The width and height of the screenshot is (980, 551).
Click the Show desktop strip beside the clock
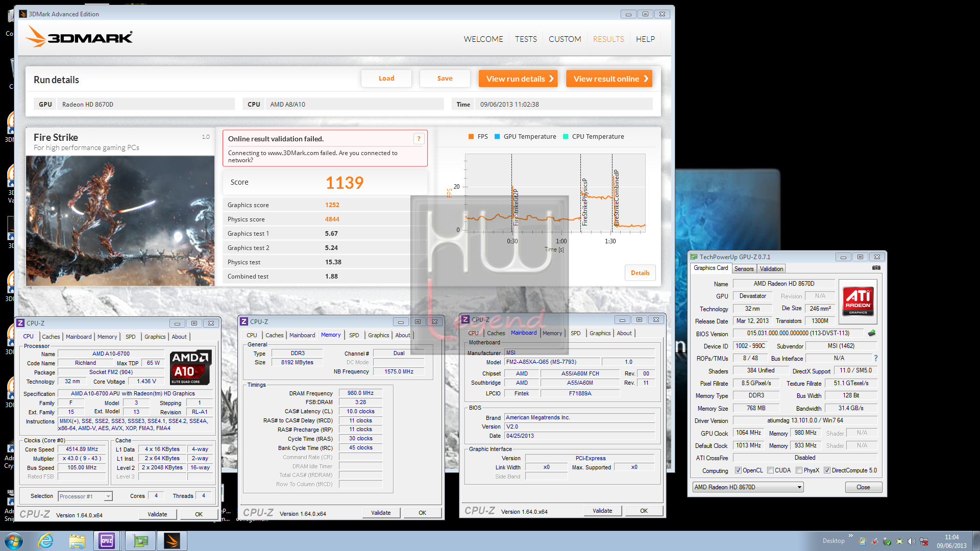pyautogui.click(x=976, y=541)
